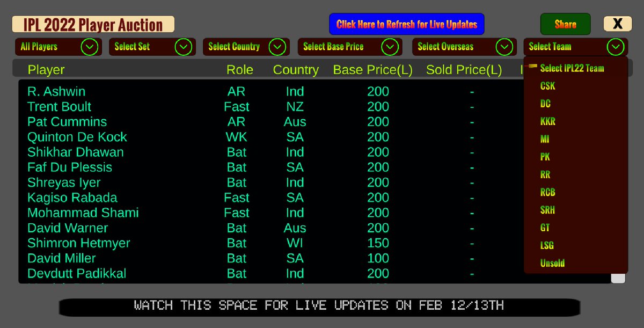The width and height of the screenshot is (644, 328).
Task: Open the Select Set dropdown
Action: coord(151,47)
